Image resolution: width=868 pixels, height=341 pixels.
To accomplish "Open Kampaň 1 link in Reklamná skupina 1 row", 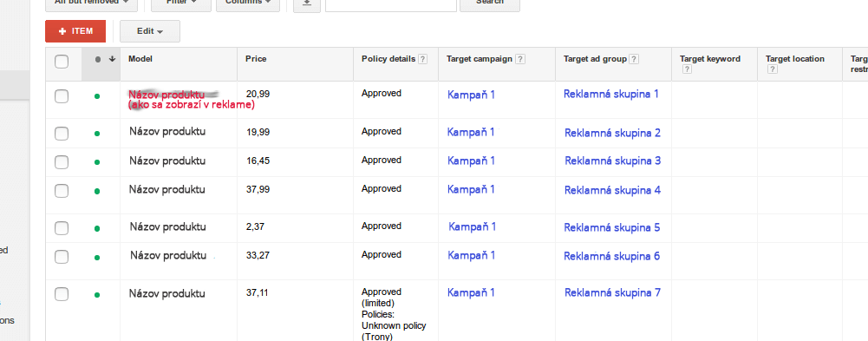I will [x=471, y=95].
